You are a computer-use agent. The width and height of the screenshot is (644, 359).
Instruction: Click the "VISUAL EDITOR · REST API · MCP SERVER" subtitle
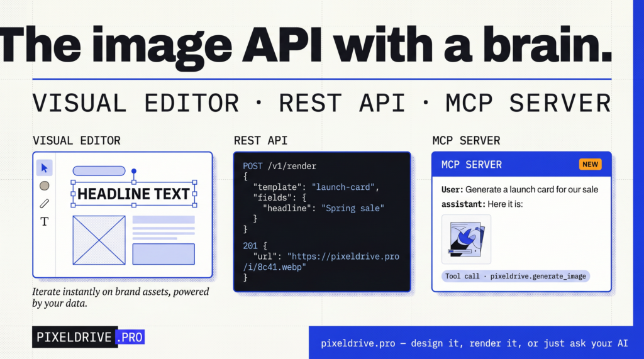[x=321, y=102]
